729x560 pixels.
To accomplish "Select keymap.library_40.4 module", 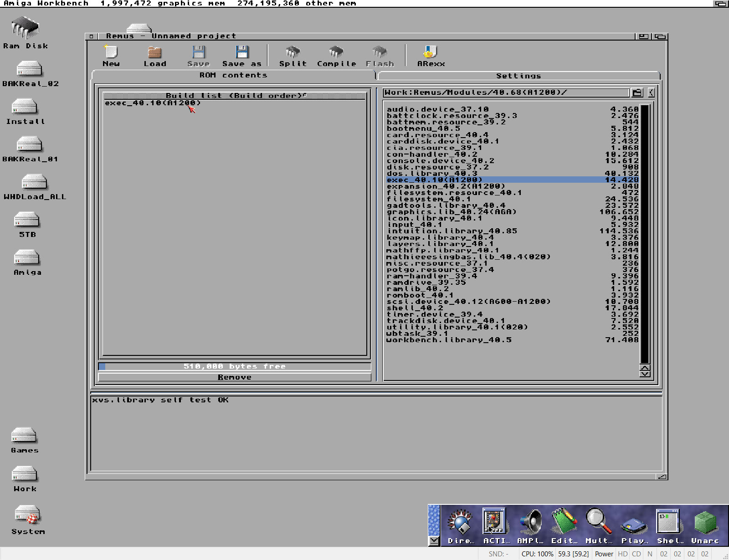I will point(513,237).
